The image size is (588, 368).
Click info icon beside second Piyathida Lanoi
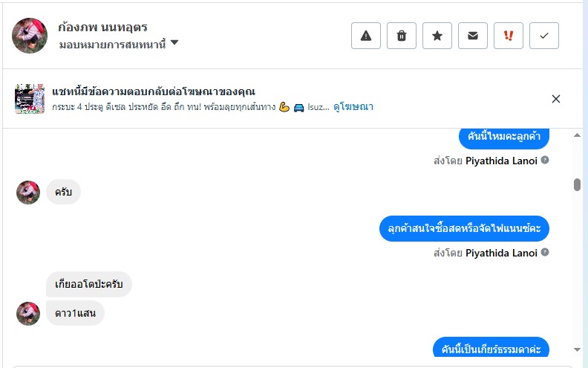(545, 253)
